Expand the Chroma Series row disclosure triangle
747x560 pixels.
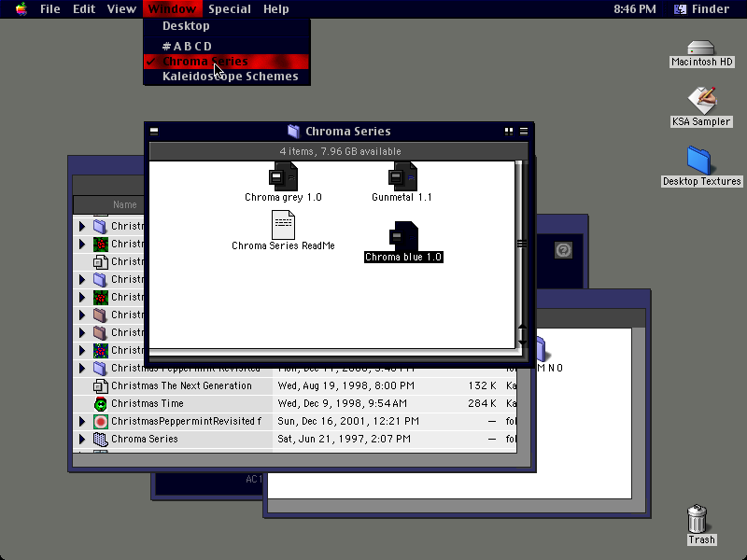coord(82,439)
